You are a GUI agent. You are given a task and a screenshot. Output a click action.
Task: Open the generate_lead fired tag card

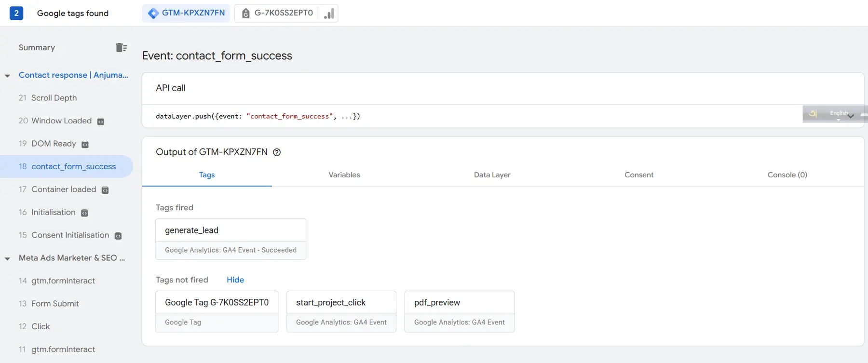(x=231, y=239)
